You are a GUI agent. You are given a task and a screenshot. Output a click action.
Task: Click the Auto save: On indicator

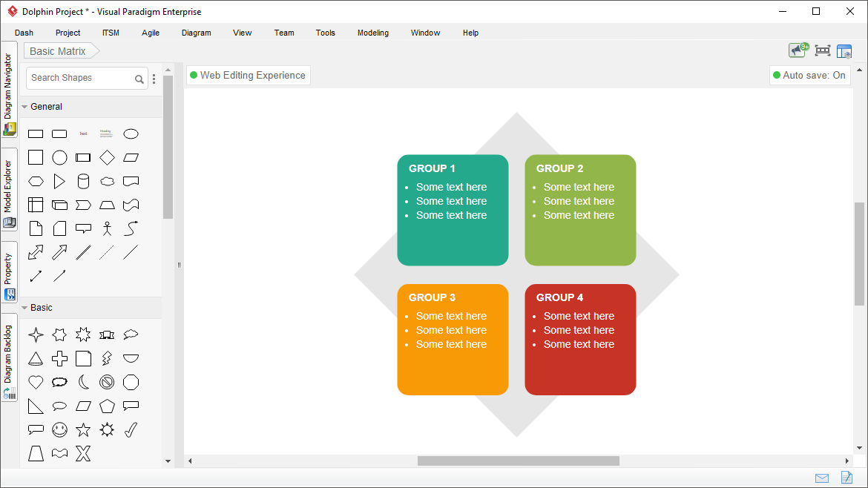[810, 75]
